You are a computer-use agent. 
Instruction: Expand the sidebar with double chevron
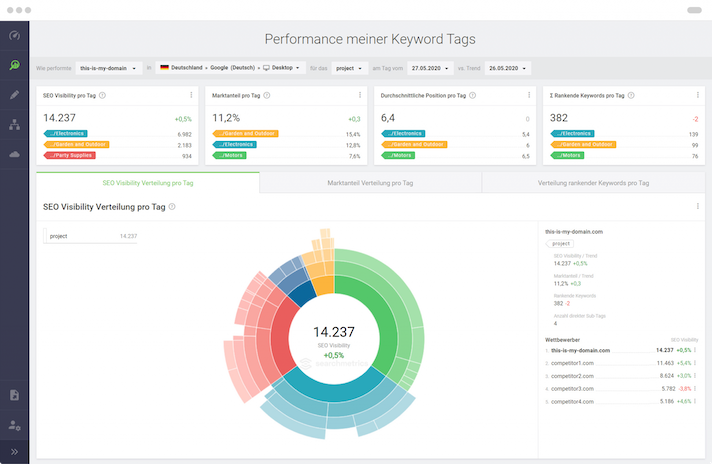click(x=14, y=452)
